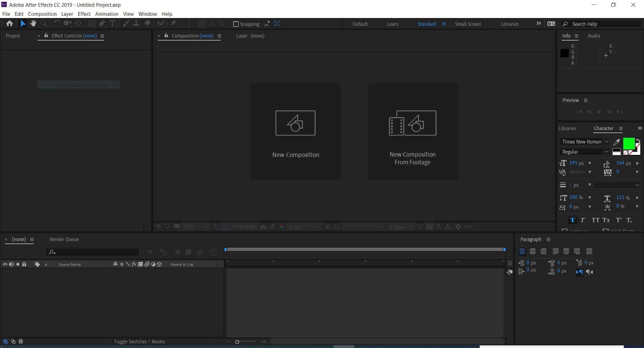This screenshot has height=348, width=644.
Task: Click the eyedropper in Character panel
Action: (617, 142)
